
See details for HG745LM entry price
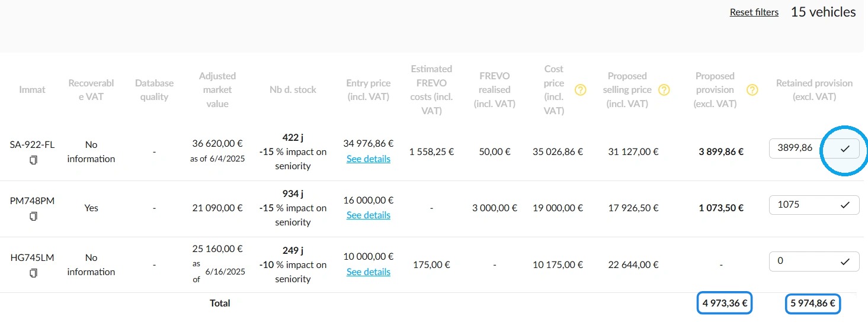[x=369, y=272]
